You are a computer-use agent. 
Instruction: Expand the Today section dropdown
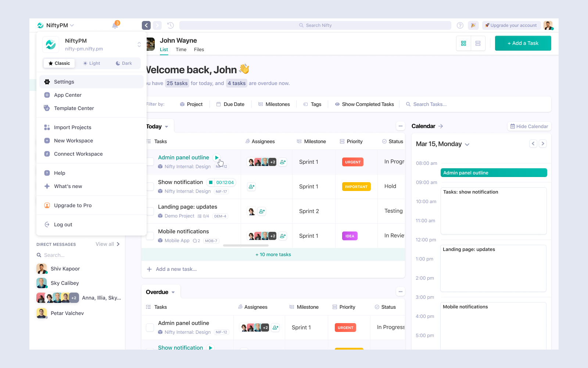167,126
